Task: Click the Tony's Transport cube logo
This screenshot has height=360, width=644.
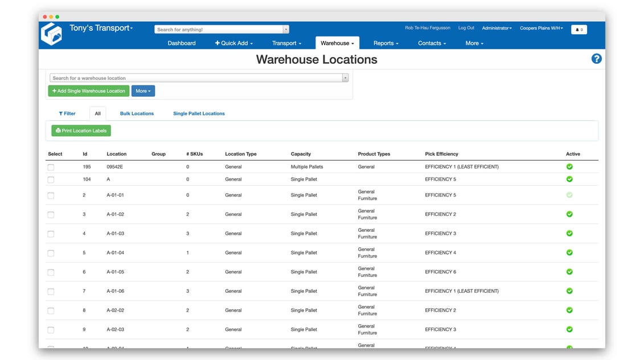Action: click(51, 33)
